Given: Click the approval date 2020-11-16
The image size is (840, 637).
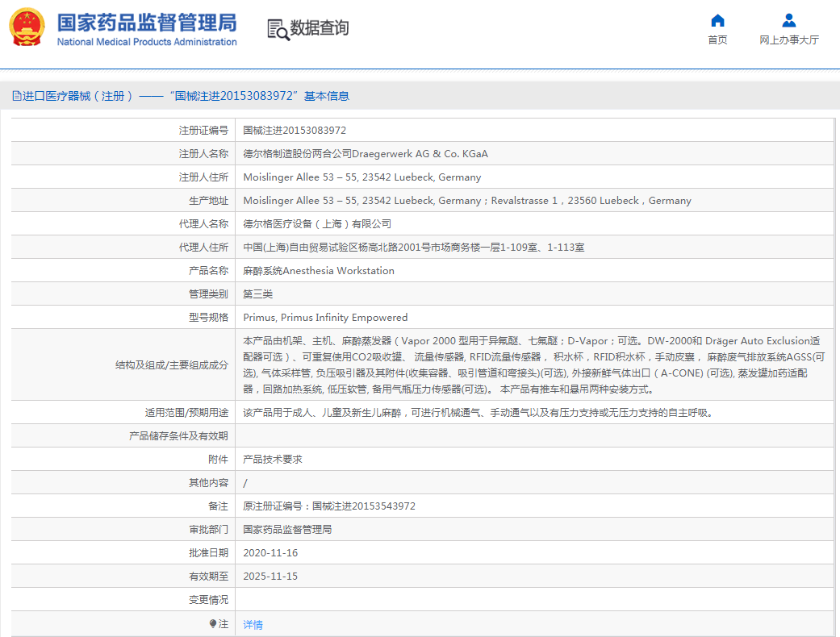Looking at the screenshot, I should point(270,553).
